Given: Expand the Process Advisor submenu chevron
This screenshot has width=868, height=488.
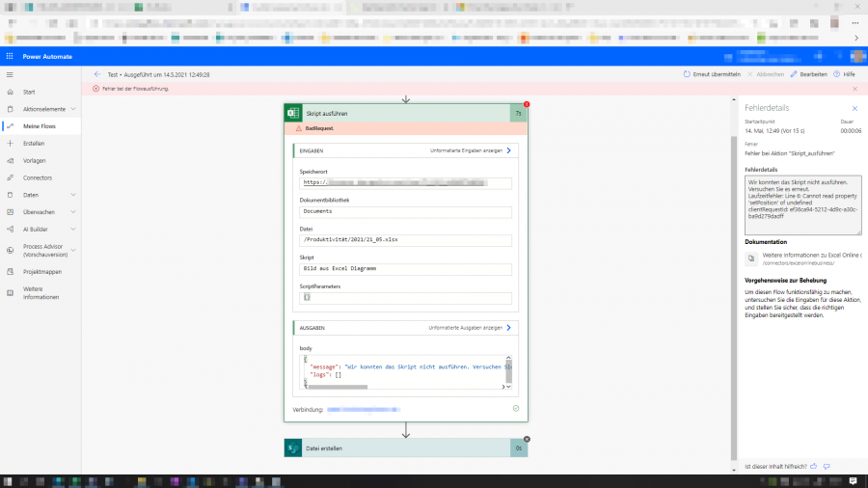Looking at the screenshot, I should point(73,250).
